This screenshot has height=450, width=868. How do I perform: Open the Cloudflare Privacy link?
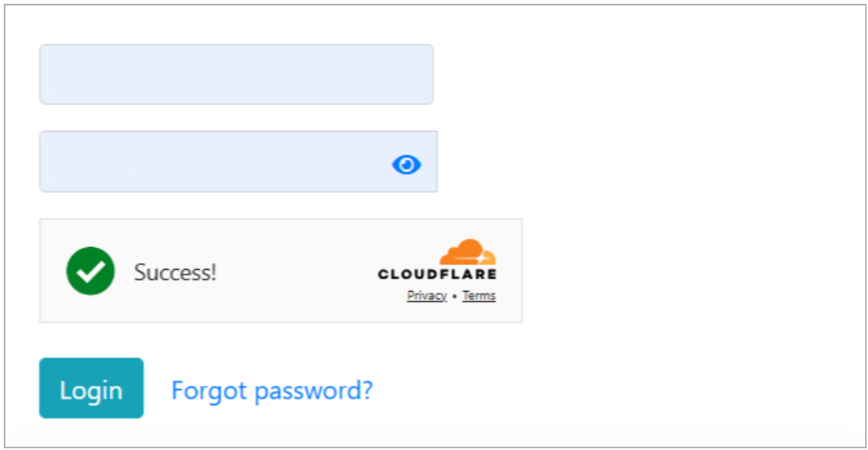[x=427, y=296]
